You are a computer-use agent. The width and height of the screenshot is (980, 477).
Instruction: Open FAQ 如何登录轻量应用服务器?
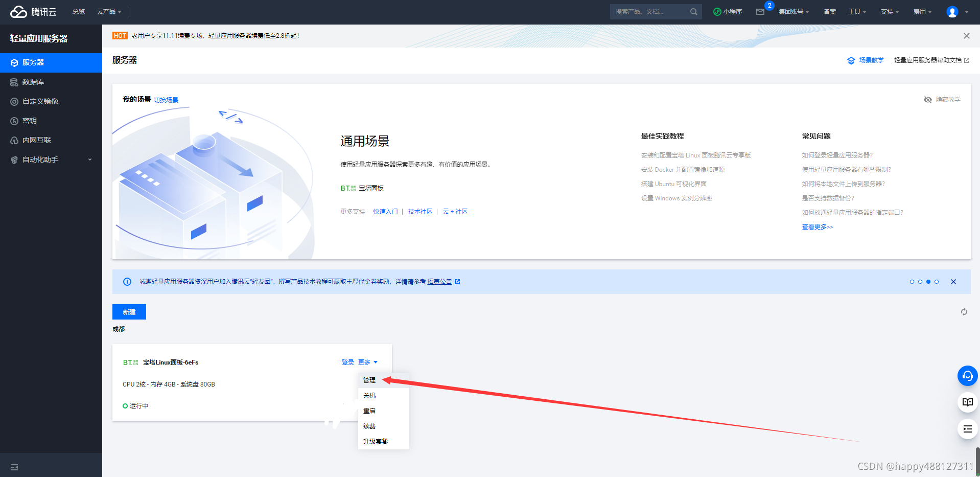837,155
